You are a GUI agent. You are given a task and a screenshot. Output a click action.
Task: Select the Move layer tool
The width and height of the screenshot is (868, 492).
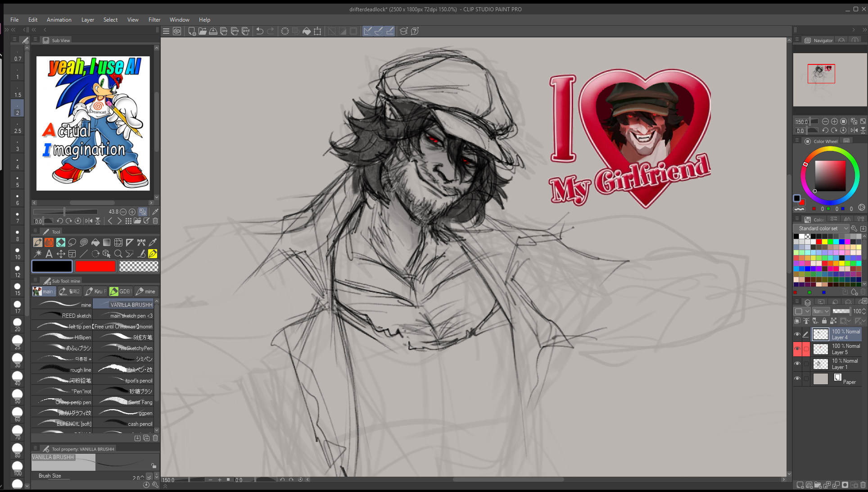pos(61,254)
